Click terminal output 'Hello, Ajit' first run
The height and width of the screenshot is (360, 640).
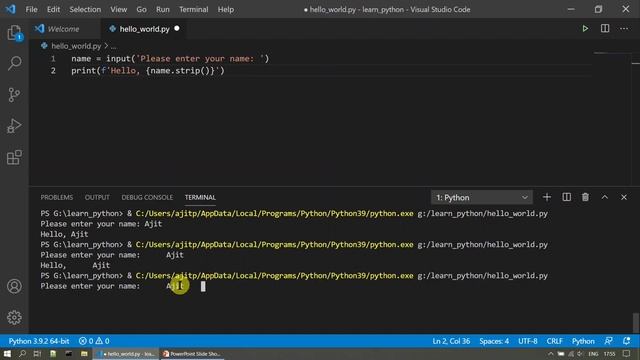point(64,234)
